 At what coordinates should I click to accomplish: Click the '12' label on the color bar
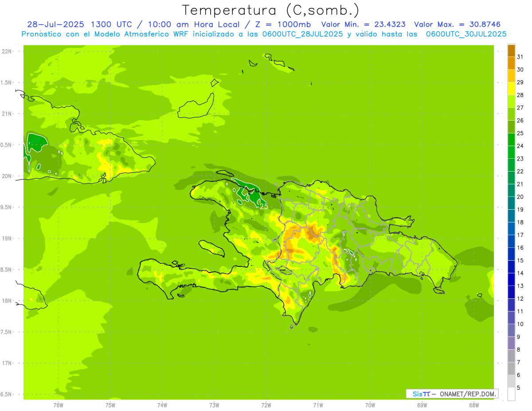coord(520,299)
